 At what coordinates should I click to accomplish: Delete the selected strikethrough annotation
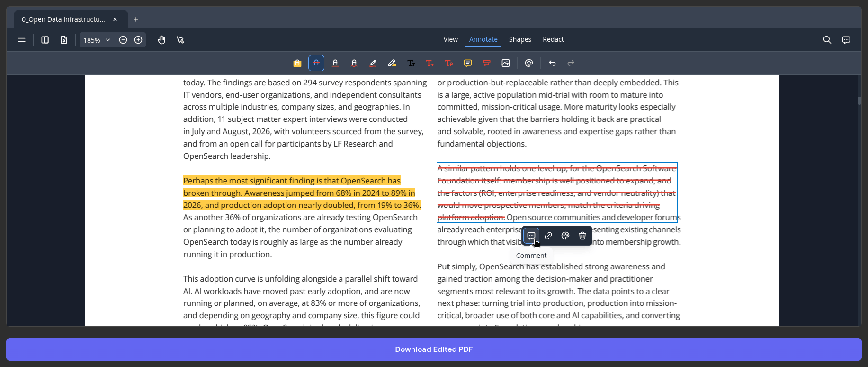point(582,236)
